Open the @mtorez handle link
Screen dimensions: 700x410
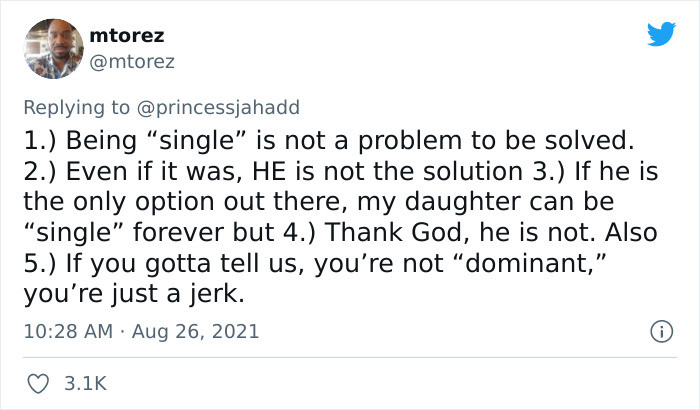[132, 62]
